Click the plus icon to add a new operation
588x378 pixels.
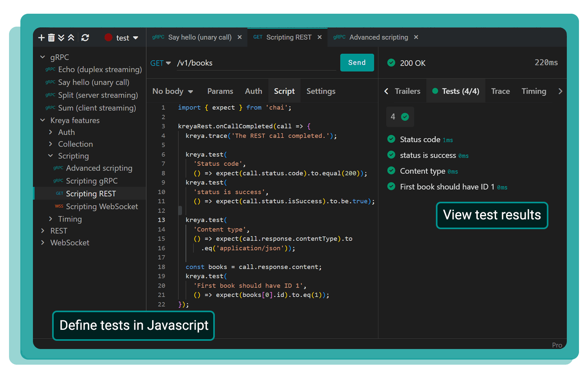click(42, 38)
